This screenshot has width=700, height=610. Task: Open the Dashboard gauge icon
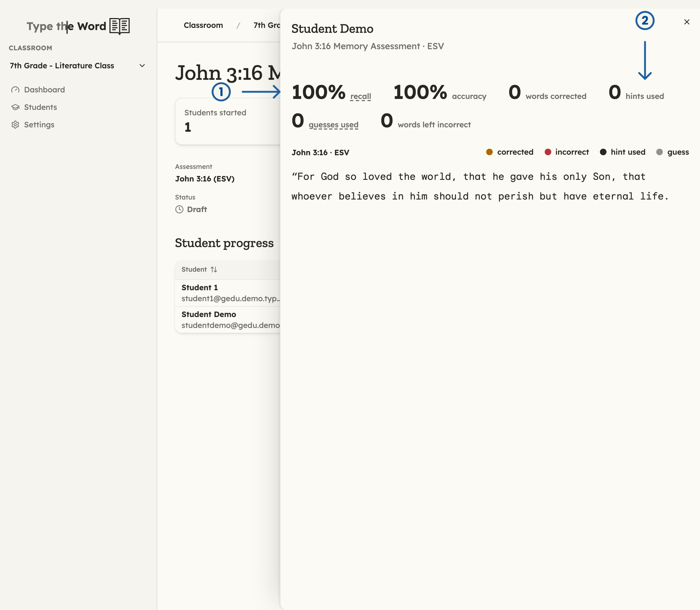[15, 90]
